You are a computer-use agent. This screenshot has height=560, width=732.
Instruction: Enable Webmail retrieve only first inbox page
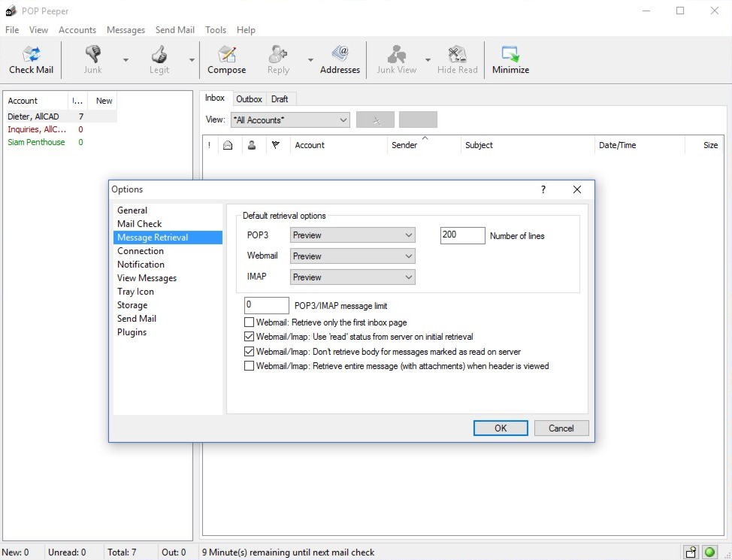(x=250, y=322)
